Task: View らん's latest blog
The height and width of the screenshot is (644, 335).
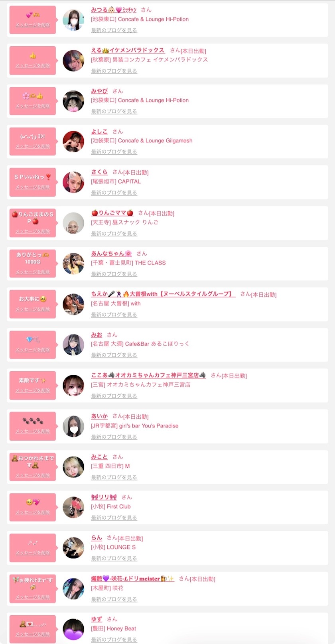Action: pyautogui.click(x=114, y=558)
